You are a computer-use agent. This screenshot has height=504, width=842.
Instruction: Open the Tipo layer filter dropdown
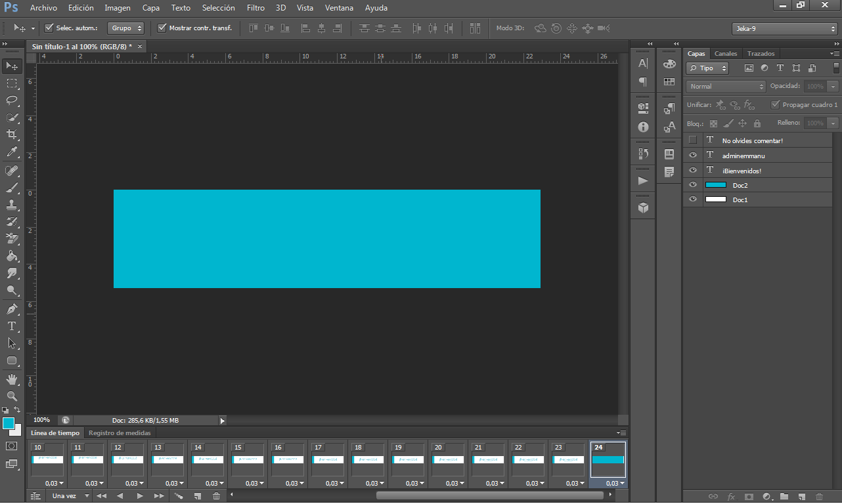707,68
